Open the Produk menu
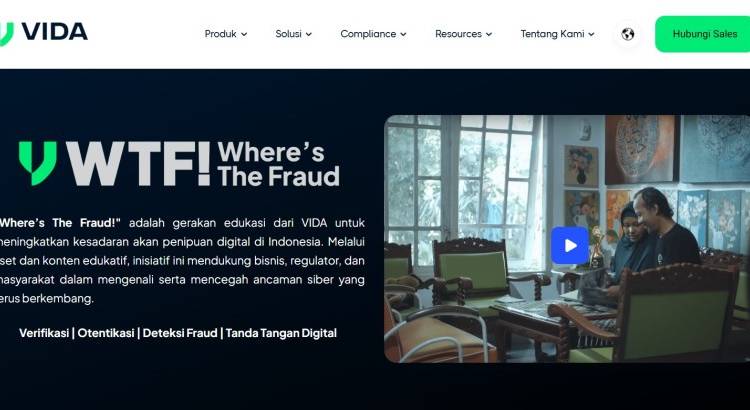 [226, 34]
